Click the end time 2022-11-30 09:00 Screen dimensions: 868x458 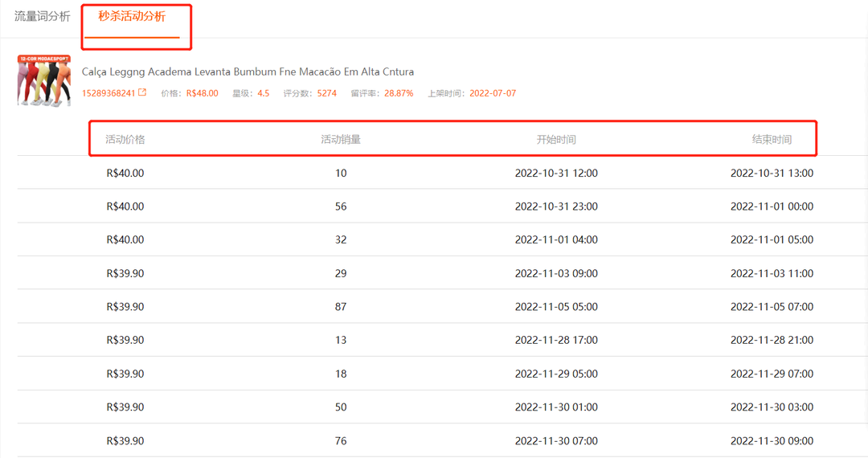pyautogui.click(x=772, y=441)
